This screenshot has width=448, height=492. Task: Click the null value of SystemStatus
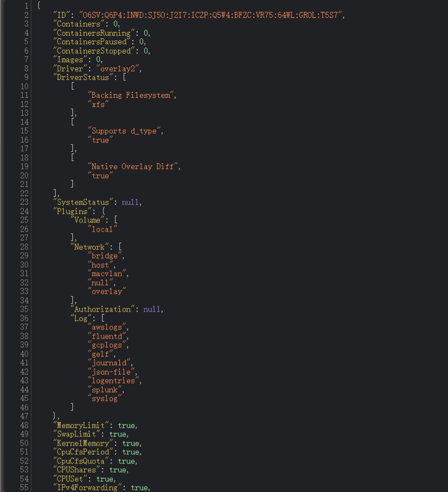point(131,202)
